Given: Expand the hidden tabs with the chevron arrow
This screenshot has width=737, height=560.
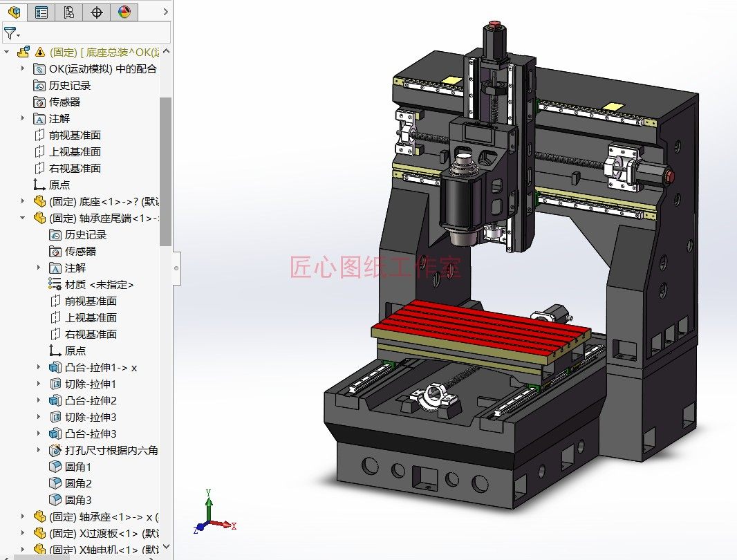Looking at the screenshot, I should tap(164, 12).
